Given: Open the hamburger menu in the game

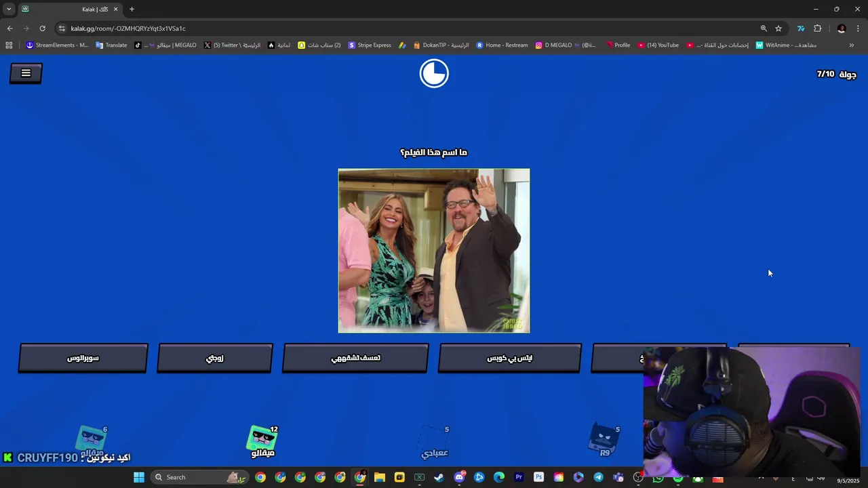Looking at the screenshot, I should [26, 73].
